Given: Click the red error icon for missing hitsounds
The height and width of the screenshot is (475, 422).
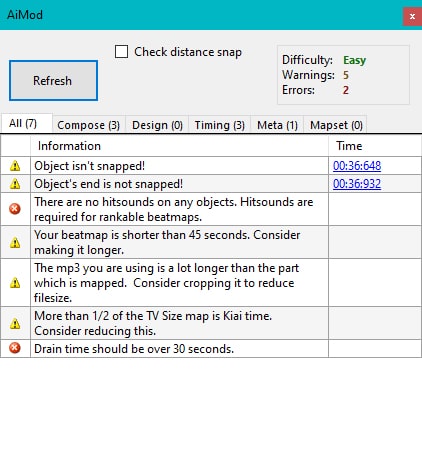Looking at the screenshot, I should tap(15, 209).
